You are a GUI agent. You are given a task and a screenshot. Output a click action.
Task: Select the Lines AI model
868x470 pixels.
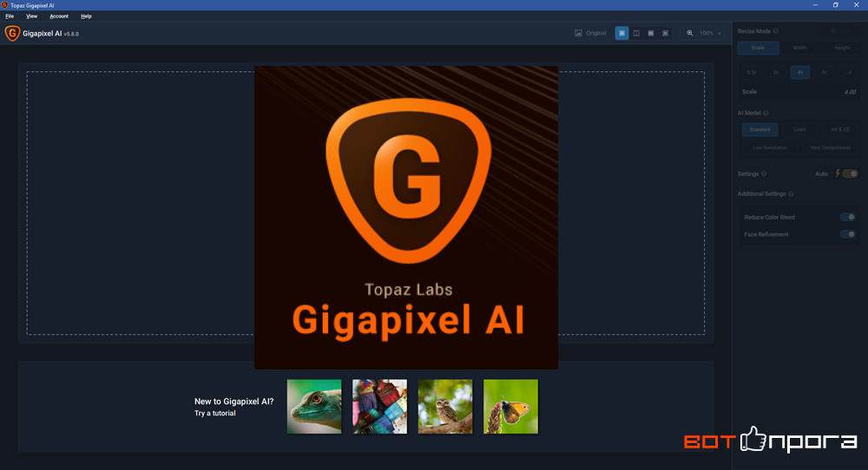pos(799,129)
